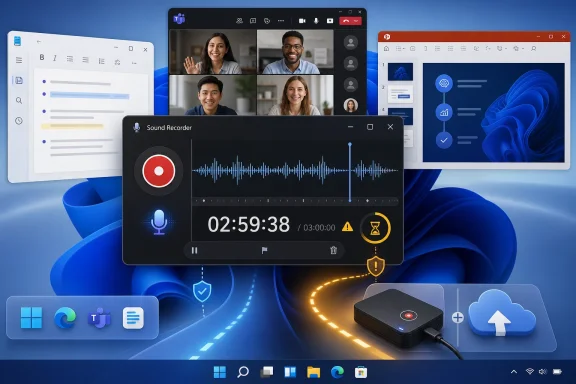The image size is (576, 384).
Task: Click the search magnifier in PowerPoint toolbar
Action: pyautogui.click(x=534, y=49)
